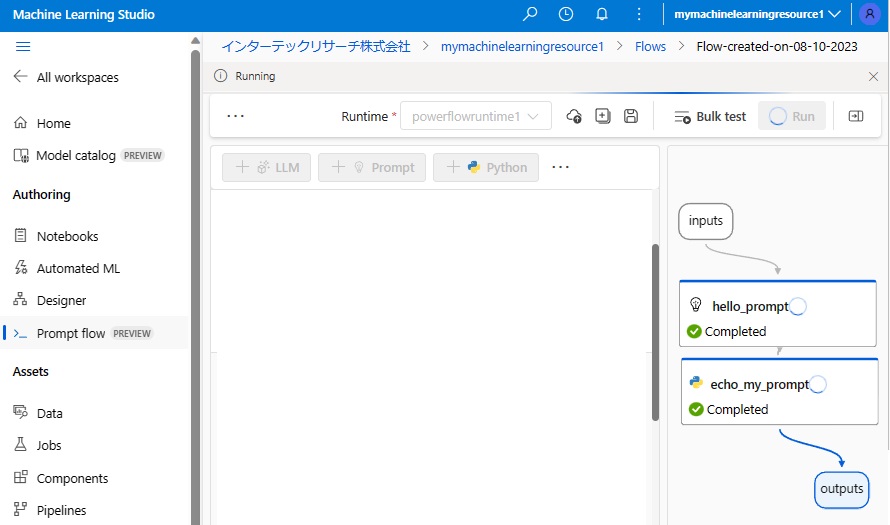Click the cloud deploy icon in toolbar
890x525 pixels.
[x=574, y=116]
